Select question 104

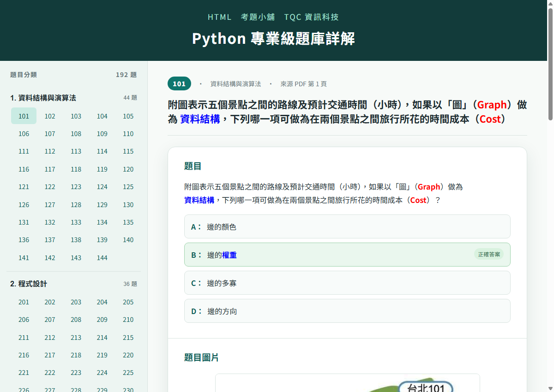pyautogui.click(x=102, y=116)
